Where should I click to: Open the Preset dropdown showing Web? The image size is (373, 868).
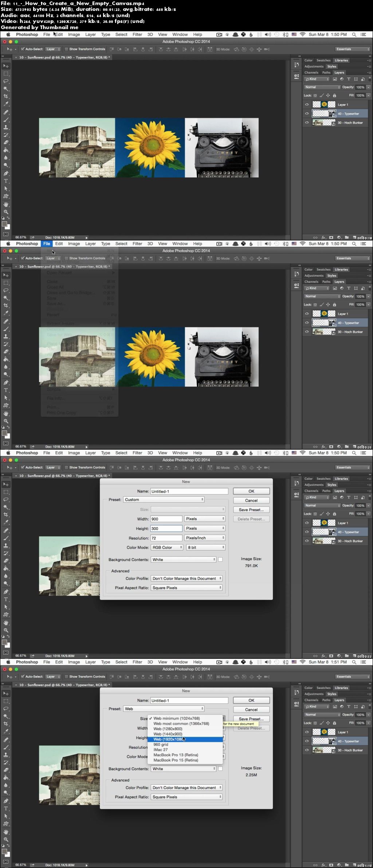click(x=164, y=709)
